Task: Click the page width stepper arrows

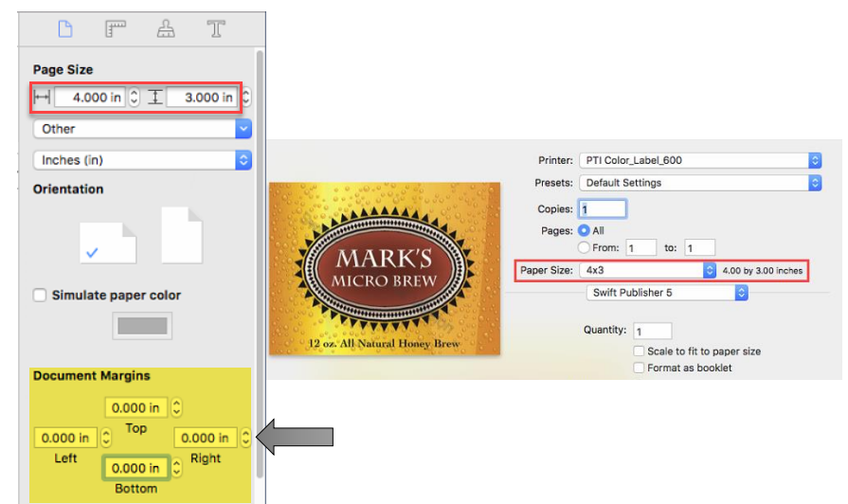Action: pos(134,98)
